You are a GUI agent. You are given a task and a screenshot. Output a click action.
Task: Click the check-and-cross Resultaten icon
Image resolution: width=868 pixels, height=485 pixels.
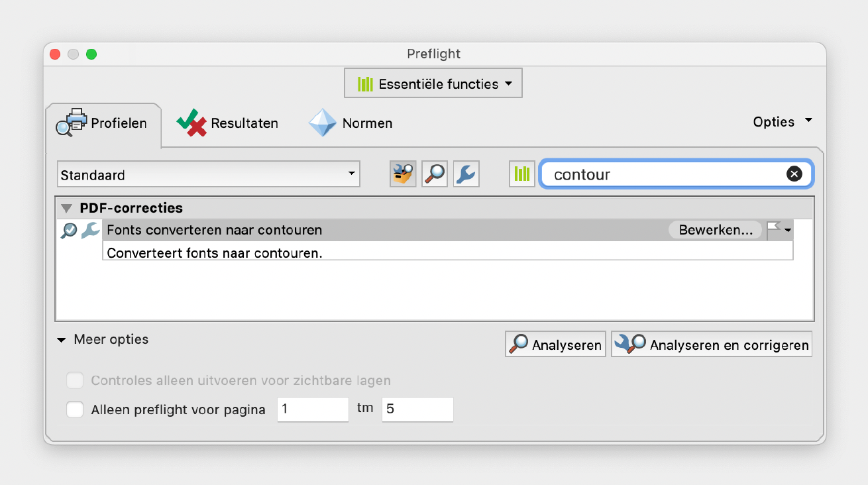[x=191, y=123]
